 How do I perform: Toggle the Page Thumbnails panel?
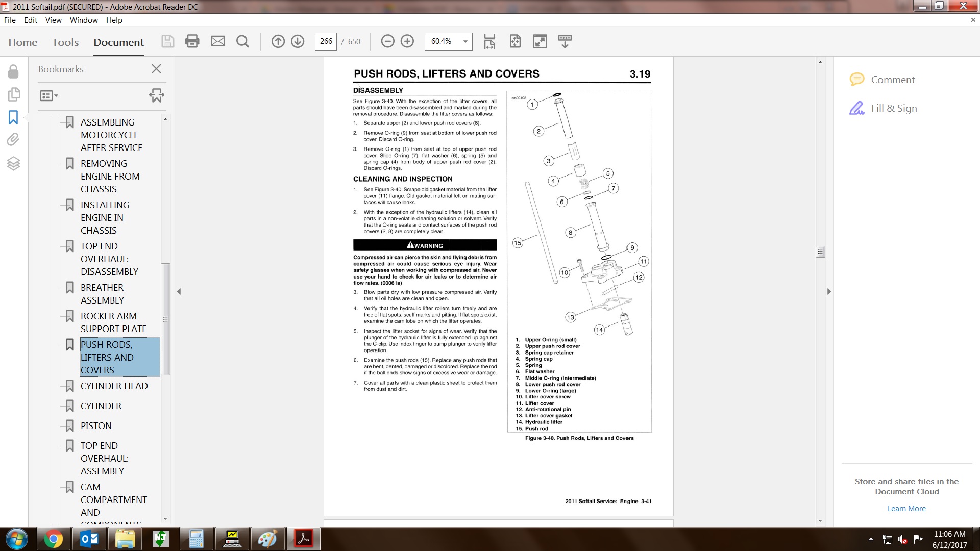click(x=13, y=94)
